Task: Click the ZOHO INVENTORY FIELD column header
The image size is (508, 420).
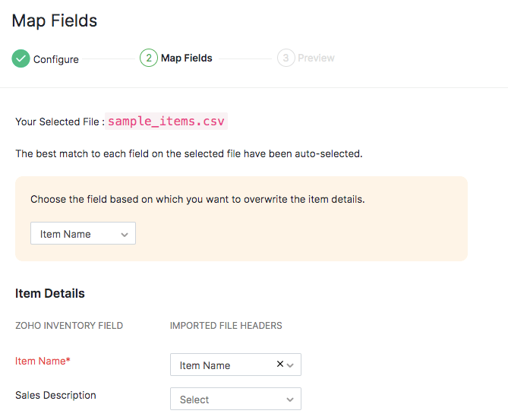Action: click(x=69, y=326)
